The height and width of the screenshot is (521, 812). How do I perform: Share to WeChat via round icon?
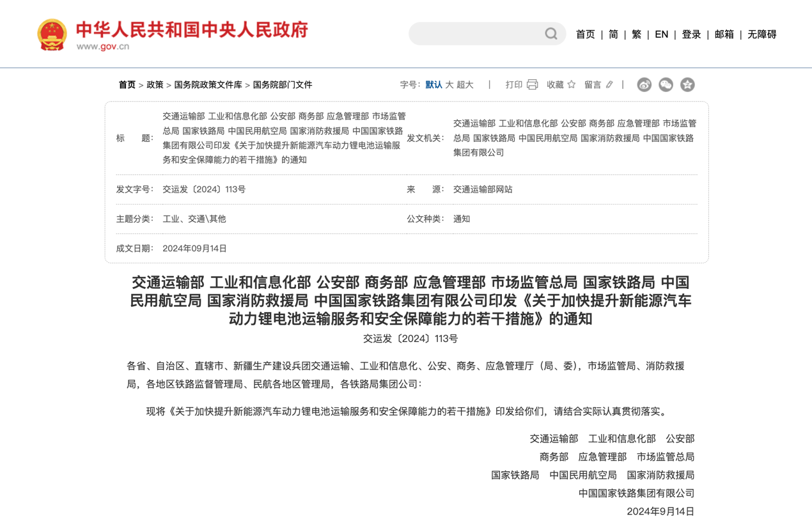click(666, 84)
